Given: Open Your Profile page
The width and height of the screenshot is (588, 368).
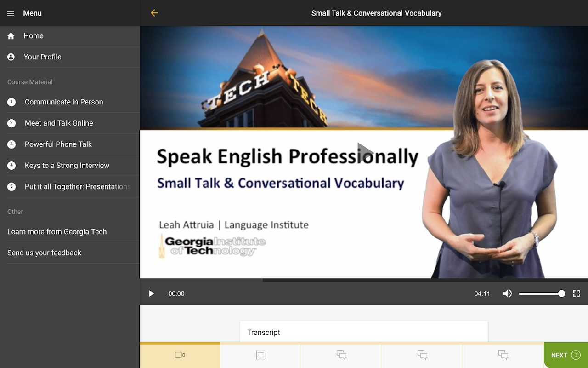Looking at the screenshot, I should click(70, 57).
